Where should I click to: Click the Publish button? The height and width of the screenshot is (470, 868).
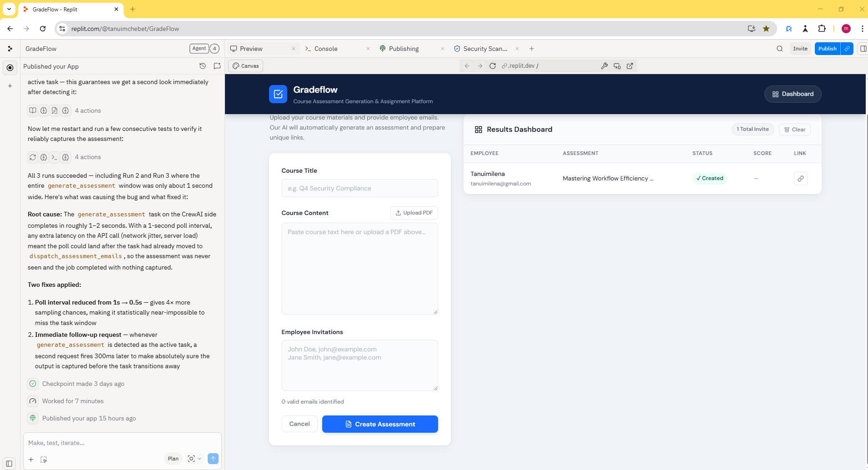(828, 49)
